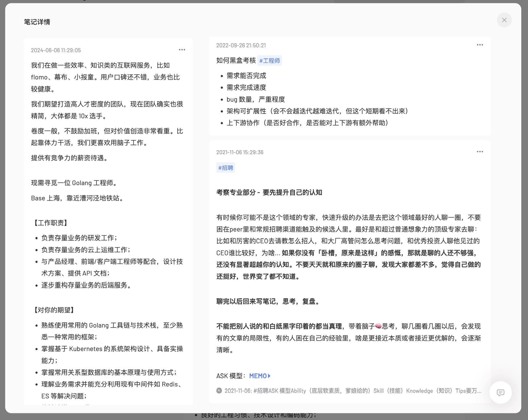Click the 2022-09-26 21:50:21 timestamp
The width and height of the screenshot is (528, 420).
point(241,45)
